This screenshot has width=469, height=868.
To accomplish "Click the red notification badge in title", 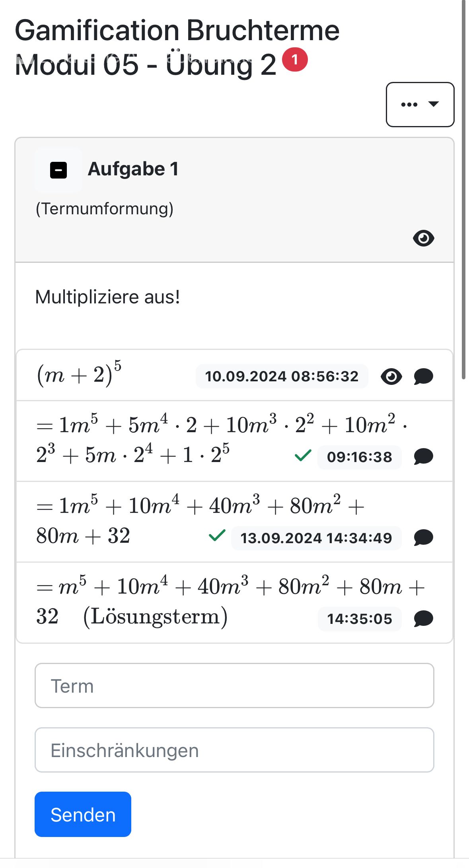I will click(x=295, y=60).
